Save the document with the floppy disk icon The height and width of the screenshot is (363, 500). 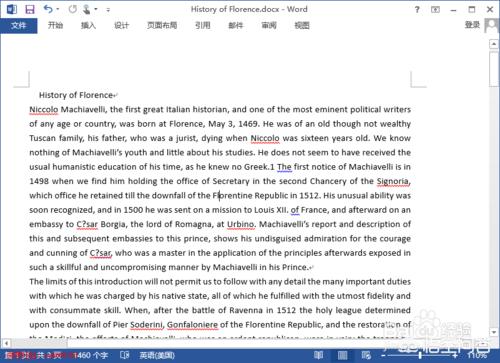[30, 9]
